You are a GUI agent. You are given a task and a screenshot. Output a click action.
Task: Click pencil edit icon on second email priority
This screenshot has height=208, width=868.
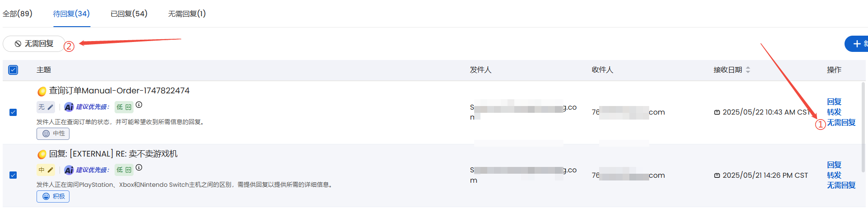click(x=51, y=170)
